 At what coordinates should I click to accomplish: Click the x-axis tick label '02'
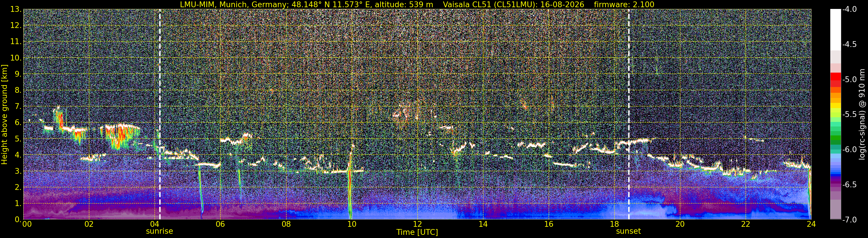point(89,224)
